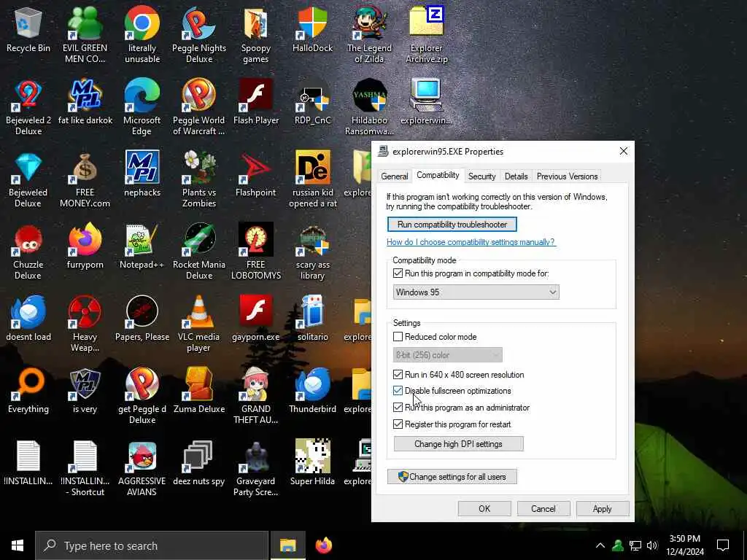747x560 pixels.
Task: Select the AGGRESSIVE AVIANS icon
Action: pyautogui.click(x=142, y=468)
